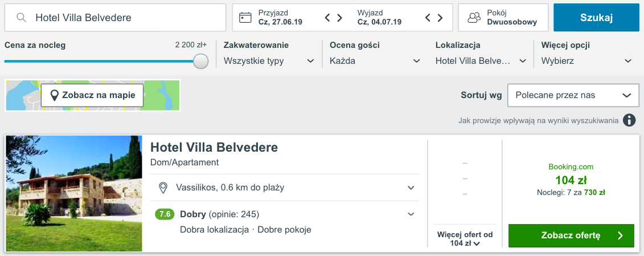Expand the Dobry reviews section chevron
The height and width of the screenshot is (256, 644).
tap(411, 214)
